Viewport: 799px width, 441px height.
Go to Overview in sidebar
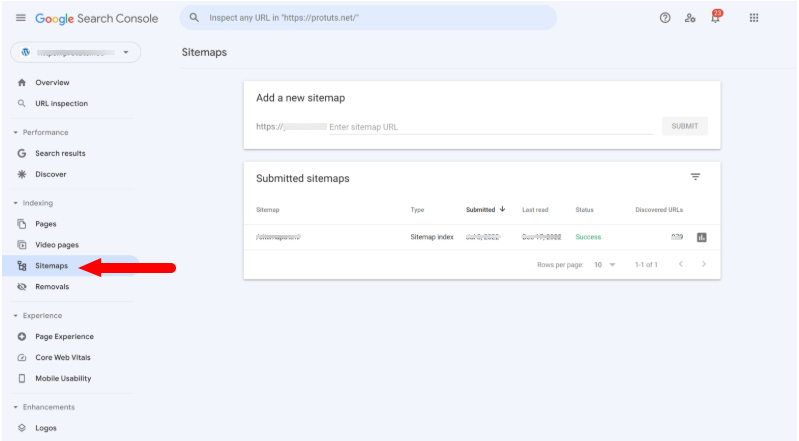52,83
